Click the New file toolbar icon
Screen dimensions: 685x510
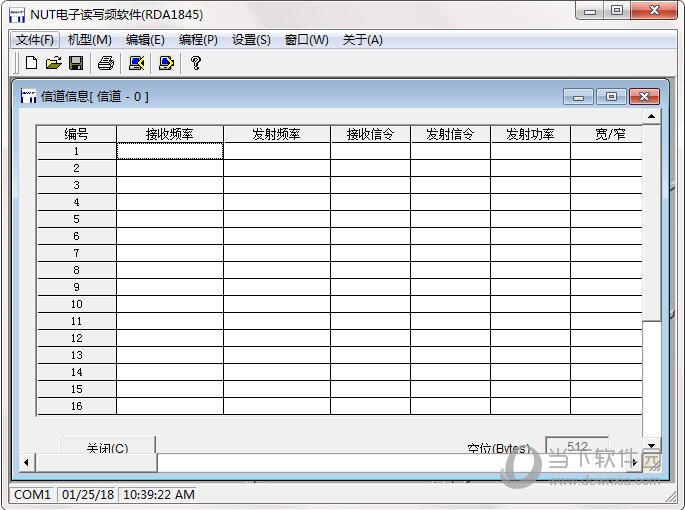pyautogui.click(x=31, y=63)
